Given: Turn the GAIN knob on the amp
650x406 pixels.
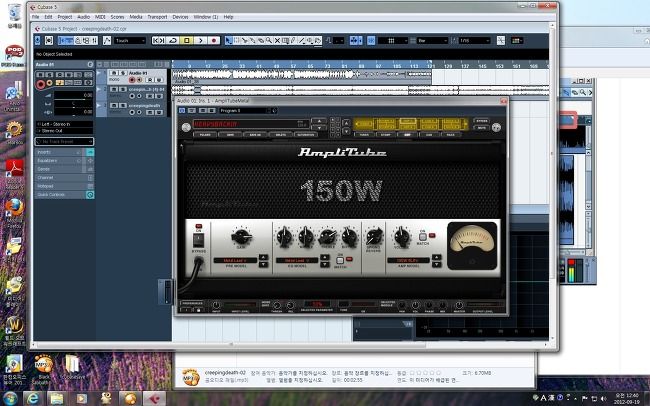Looking at the screenshot, I should pos(241,236).
